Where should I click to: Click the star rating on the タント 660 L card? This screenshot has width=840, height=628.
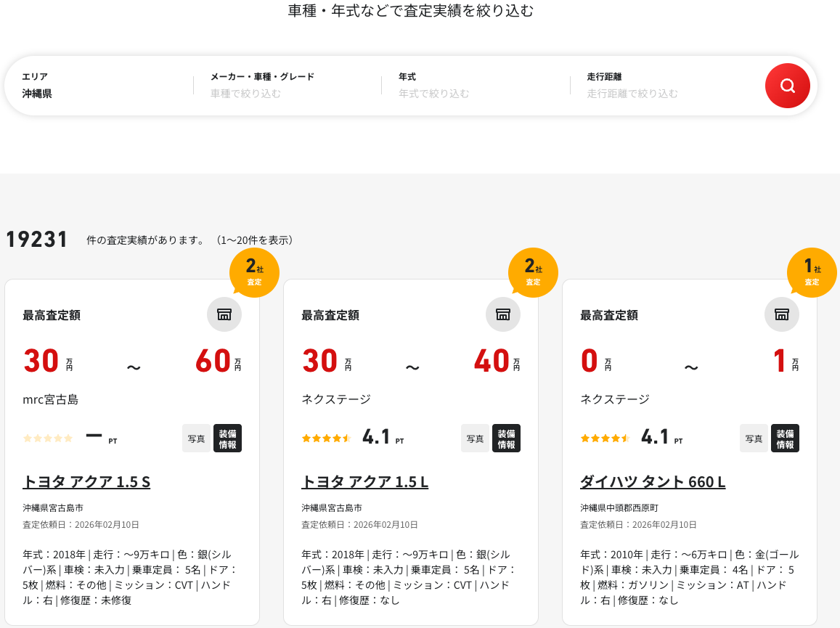click(605, 438)
